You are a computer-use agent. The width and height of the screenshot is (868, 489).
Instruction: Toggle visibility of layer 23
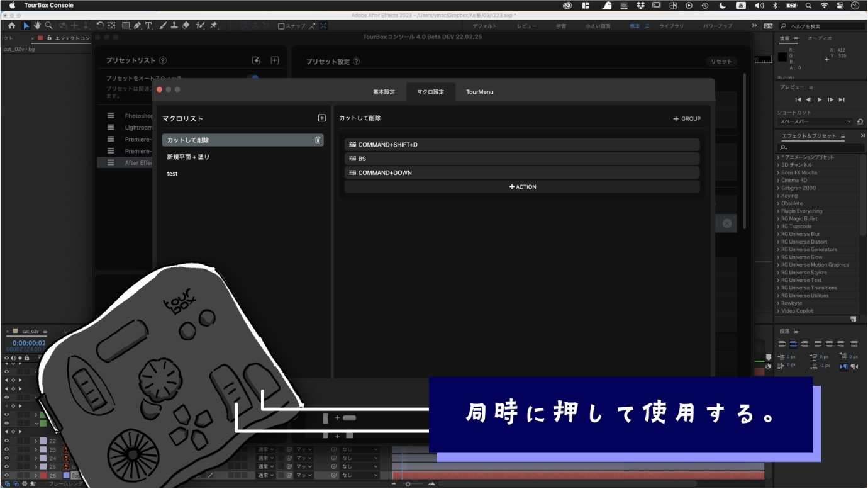point(6,450)
